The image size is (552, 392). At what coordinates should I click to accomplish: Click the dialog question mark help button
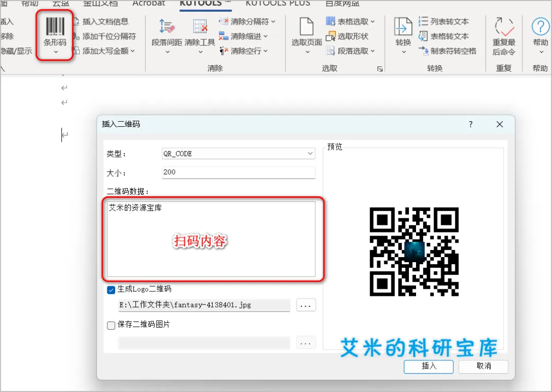[471, 124]
